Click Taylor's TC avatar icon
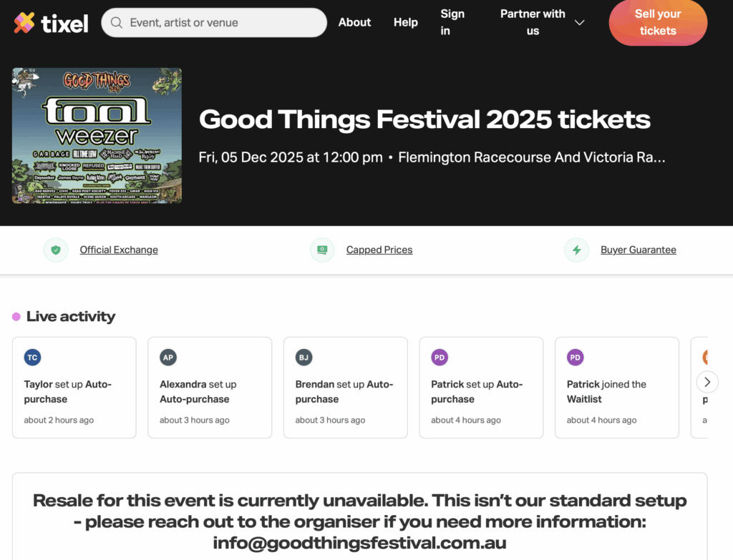This screenshot has height=560, width=733. click(32, 357)
